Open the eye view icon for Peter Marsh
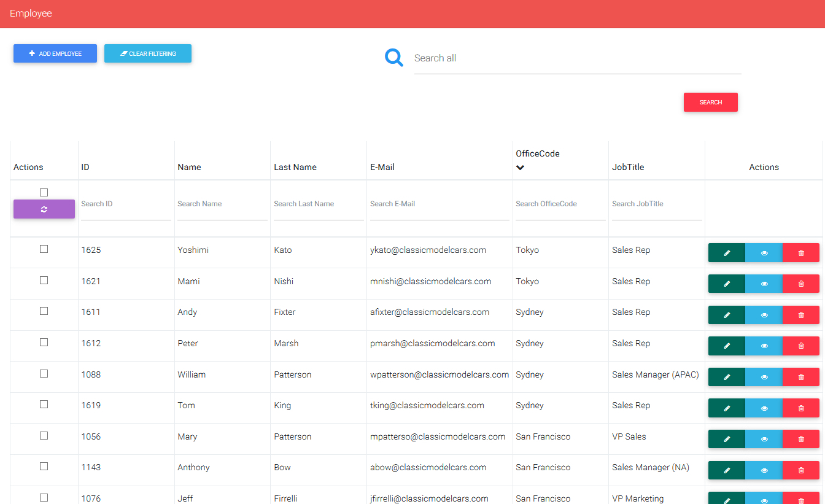The height and width of the screenshot is (504, 825). pos(764,346)
